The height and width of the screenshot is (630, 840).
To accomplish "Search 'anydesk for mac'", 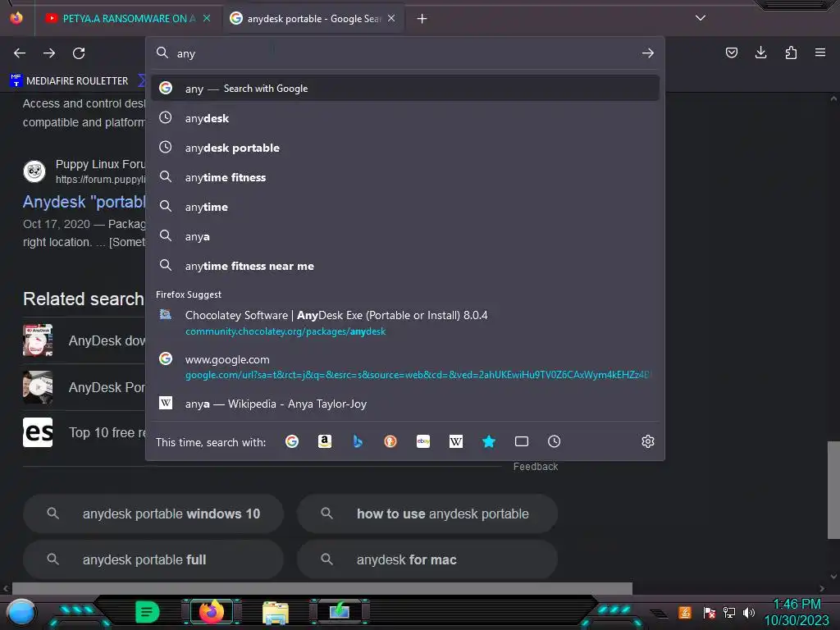I will click(x=427, y=559).
